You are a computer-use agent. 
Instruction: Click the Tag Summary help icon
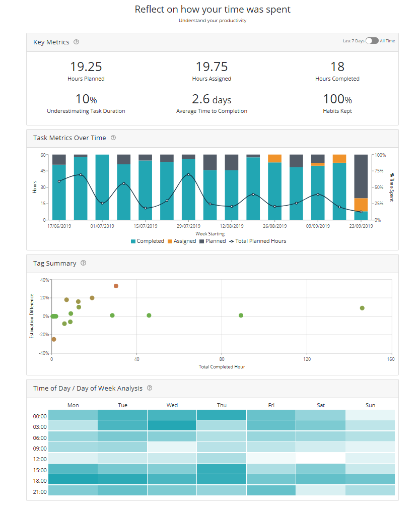pos(84,263)
